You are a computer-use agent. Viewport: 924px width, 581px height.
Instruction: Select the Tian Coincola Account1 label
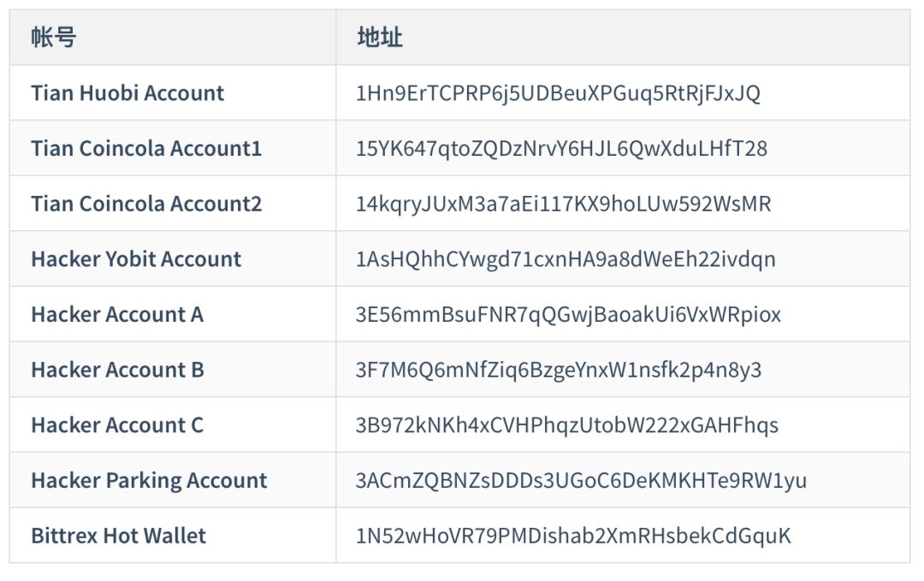[146, 149]
